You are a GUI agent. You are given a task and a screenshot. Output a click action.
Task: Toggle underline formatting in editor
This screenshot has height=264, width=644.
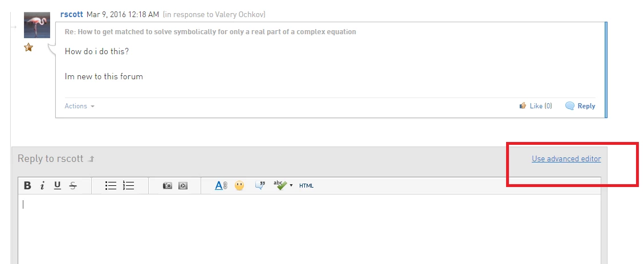(58, 186)
